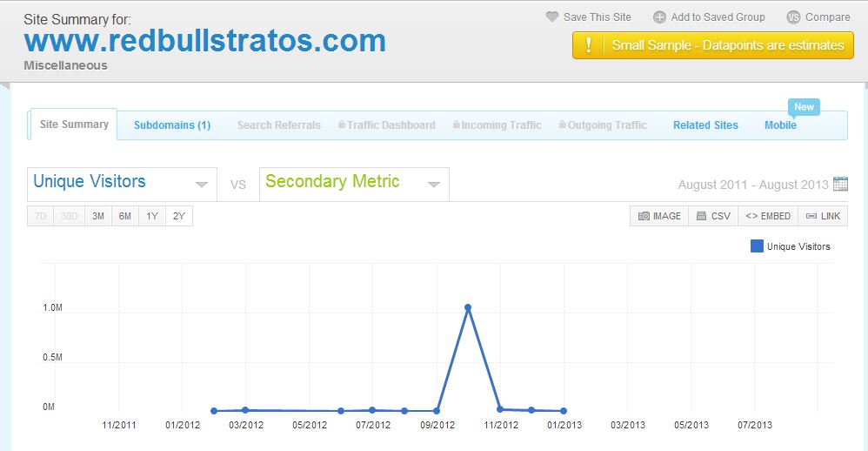
Task: Select the 3M time range
Action: tap(98, 216)
